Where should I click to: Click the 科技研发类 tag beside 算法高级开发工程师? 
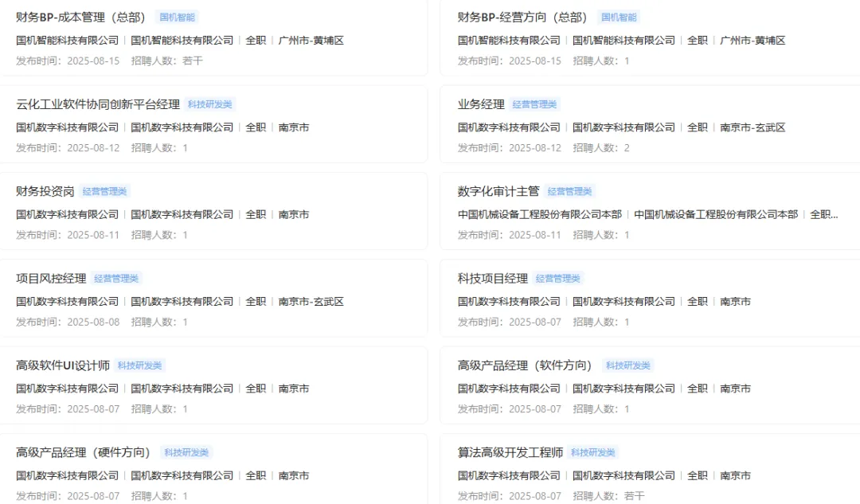[x=593, y=452]
